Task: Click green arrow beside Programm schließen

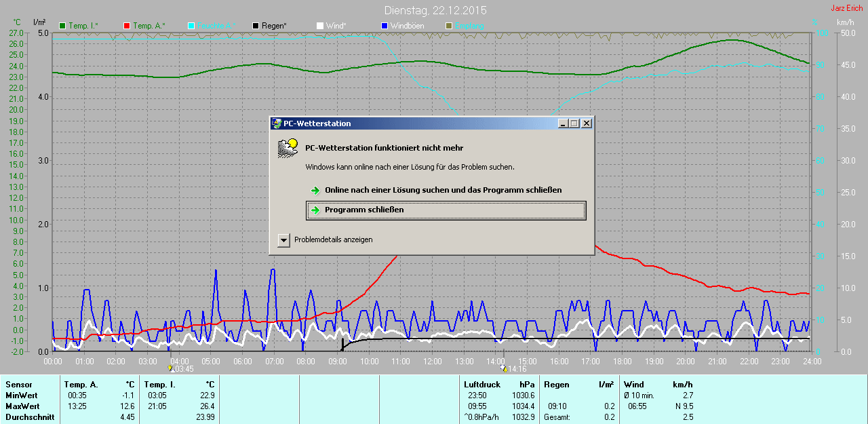Action: tap(315, 210)
